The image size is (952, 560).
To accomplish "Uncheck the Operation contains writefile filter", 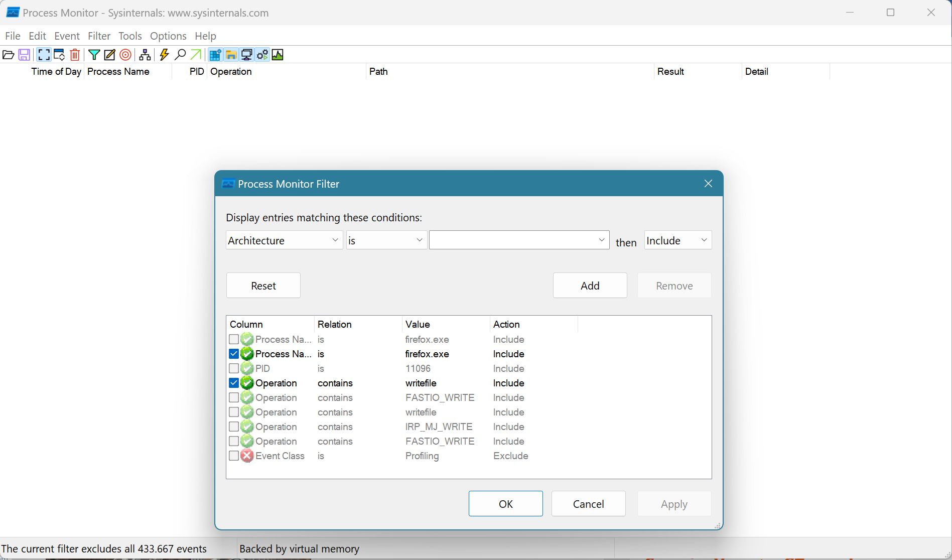I will [234, 383].
